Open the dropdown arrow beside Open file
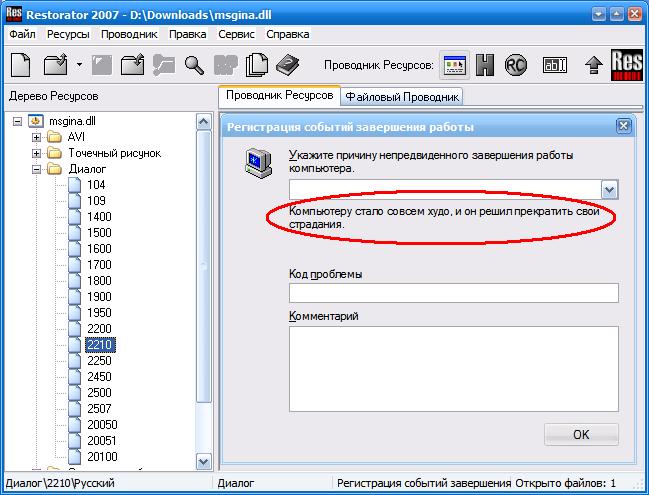 79,65
